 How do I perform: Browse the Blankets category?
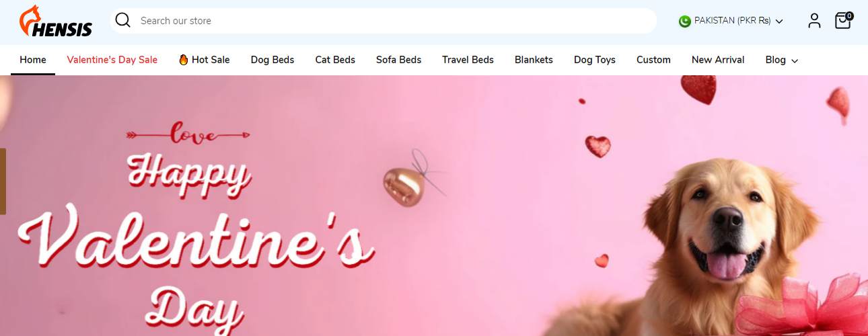pyautogui.click(x=534, y=60)
